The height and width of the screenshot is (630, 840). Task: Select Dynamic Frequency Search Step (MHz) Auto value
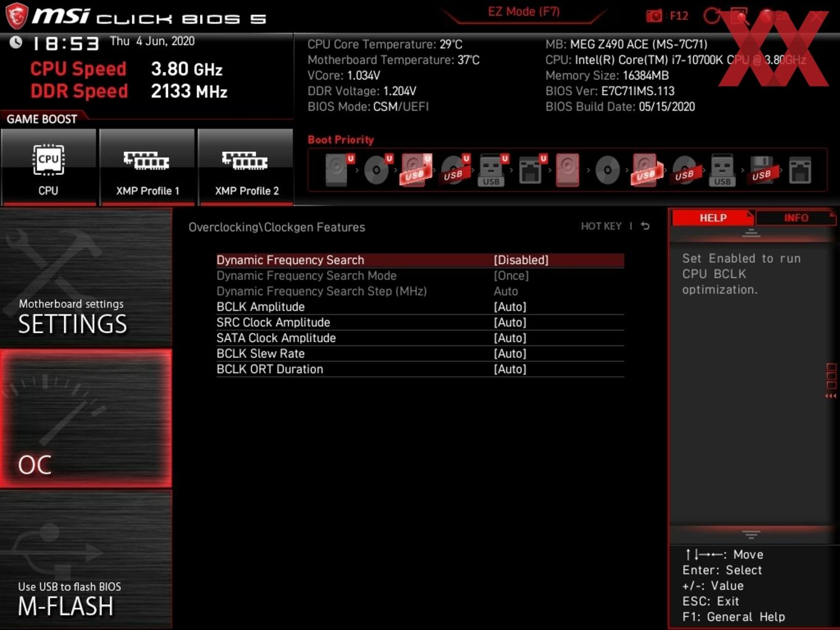point(420,292)
